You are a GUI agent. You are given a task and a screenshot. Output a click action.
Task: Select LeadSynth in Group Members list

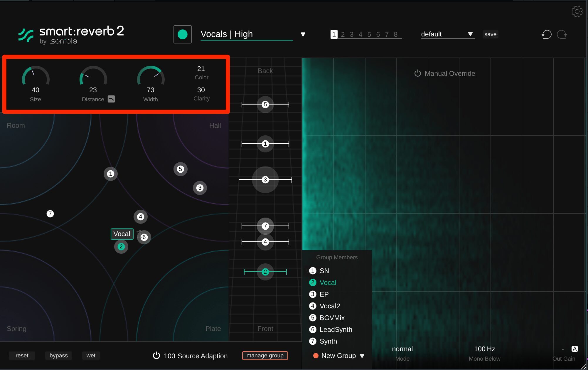pos(331,329)
